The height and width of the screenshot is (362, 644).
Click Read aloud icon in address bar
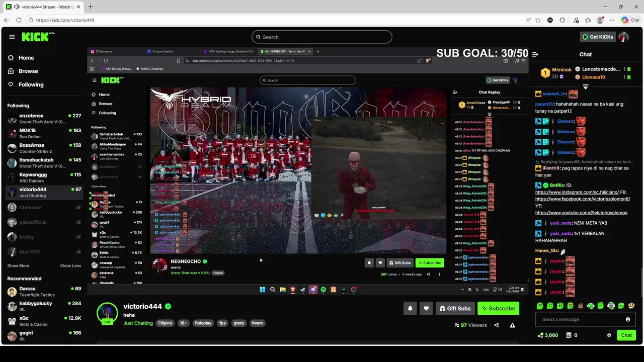tap(528, 20)
